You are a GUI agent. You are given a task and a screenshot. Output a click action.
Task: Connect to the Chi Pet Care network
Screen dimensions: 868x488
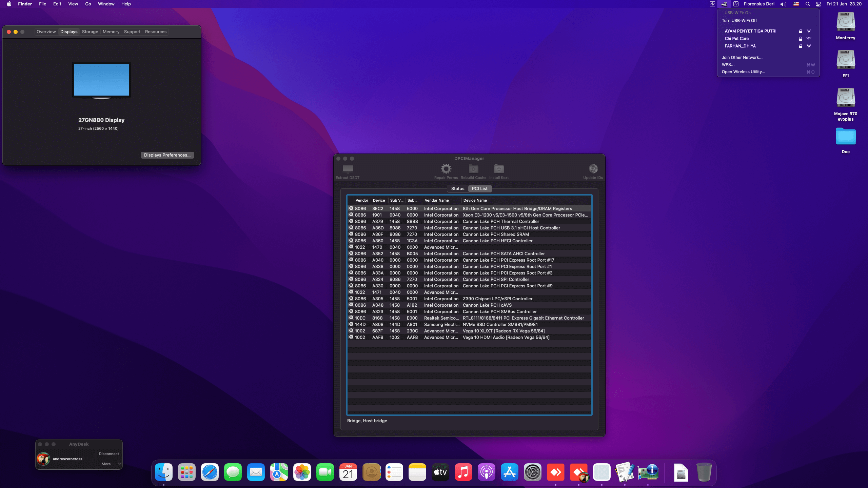click(x=736, y=38)
